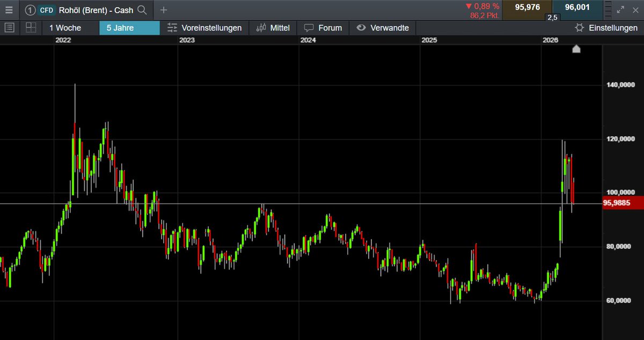
Task: Select the 5 Jahre time range
Action: (129, 28)
